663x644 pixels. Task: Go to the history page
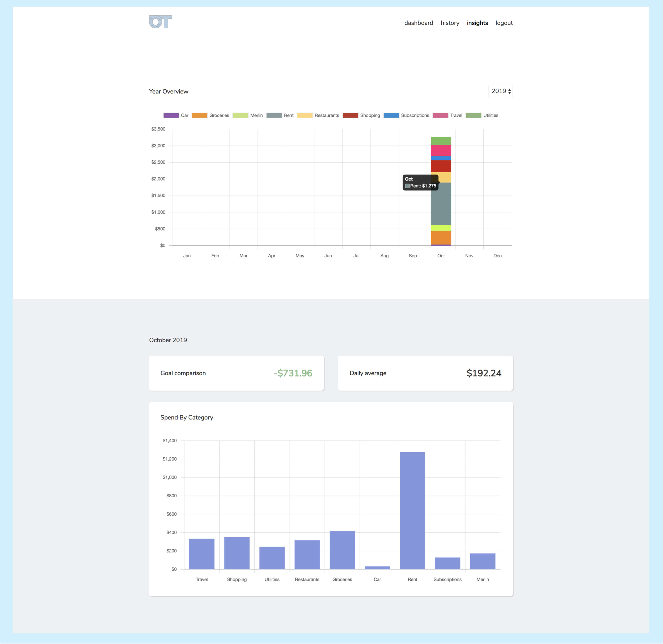point(450,23)
